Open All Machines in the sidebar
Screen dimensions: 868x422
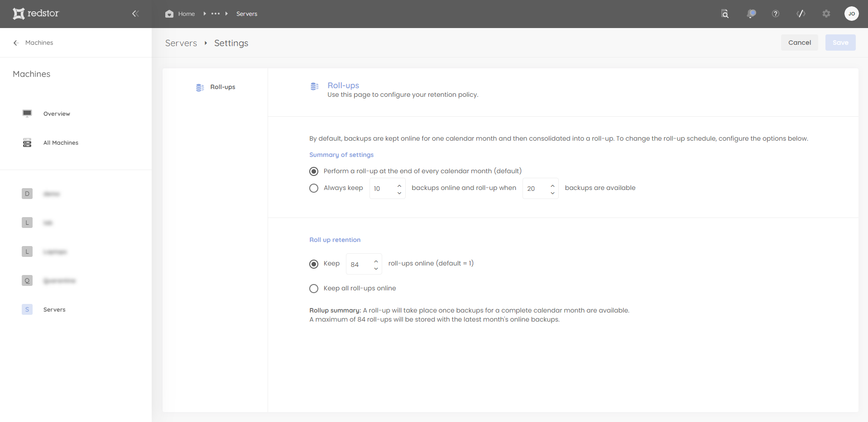pyautogui.click(x=61, y=143)
